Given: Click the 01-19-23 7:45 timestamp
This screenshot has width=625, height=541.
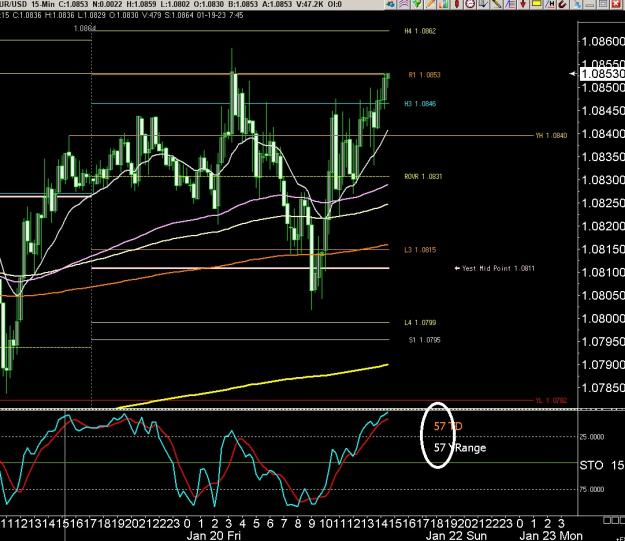Looking at the screenshot, I should [220, 15].
